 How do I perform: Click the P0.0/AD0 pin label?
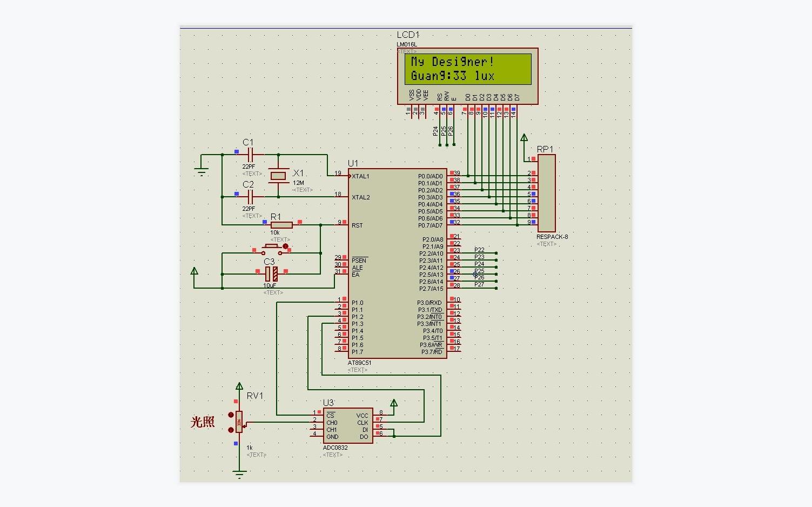point(430,176)
